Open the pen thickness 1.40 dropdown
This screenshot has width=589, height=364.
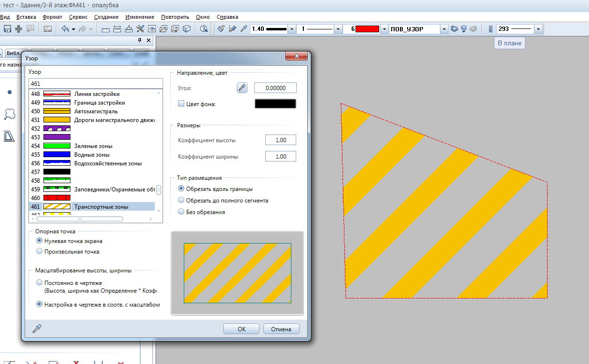point(292,29)
